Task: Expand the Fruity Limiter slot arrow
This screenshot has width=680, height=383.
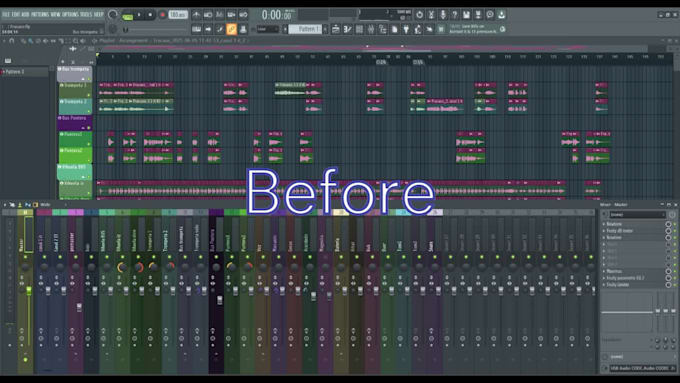Action: [x=604, y=285]
